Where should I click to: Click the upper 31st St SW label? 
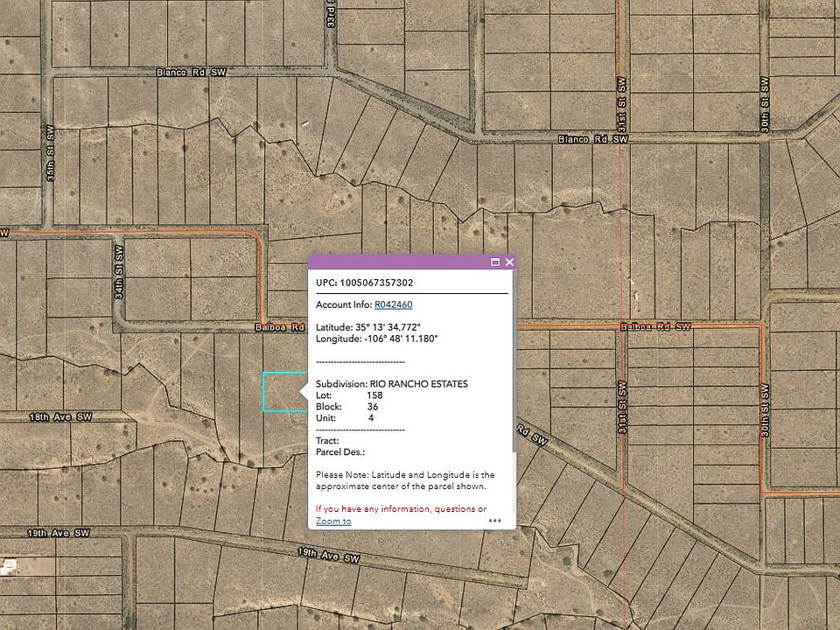622,105
